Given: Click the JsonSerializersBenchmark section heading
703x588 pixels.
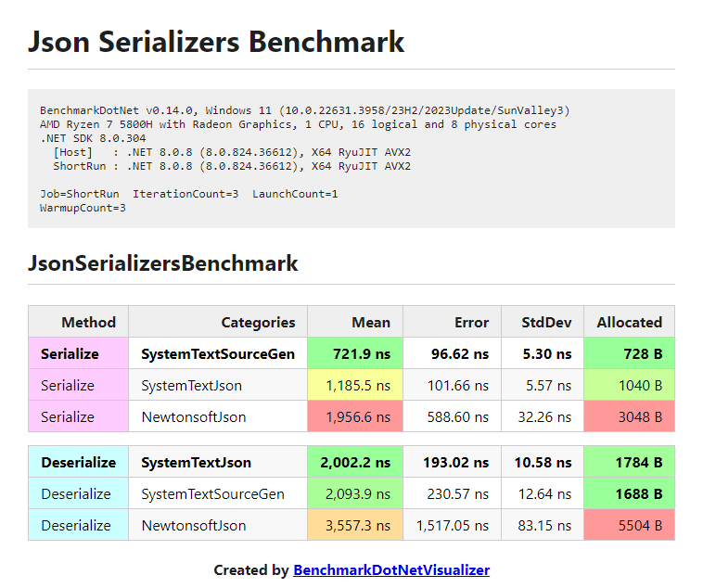Looking at the screenshot, I should (x=162, y=262).
